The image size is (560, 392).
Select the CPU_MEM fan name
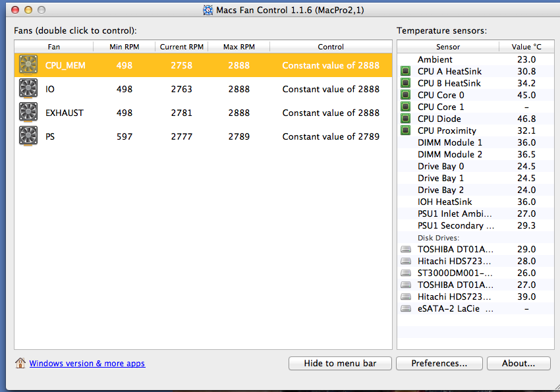(x=65, y=65)
